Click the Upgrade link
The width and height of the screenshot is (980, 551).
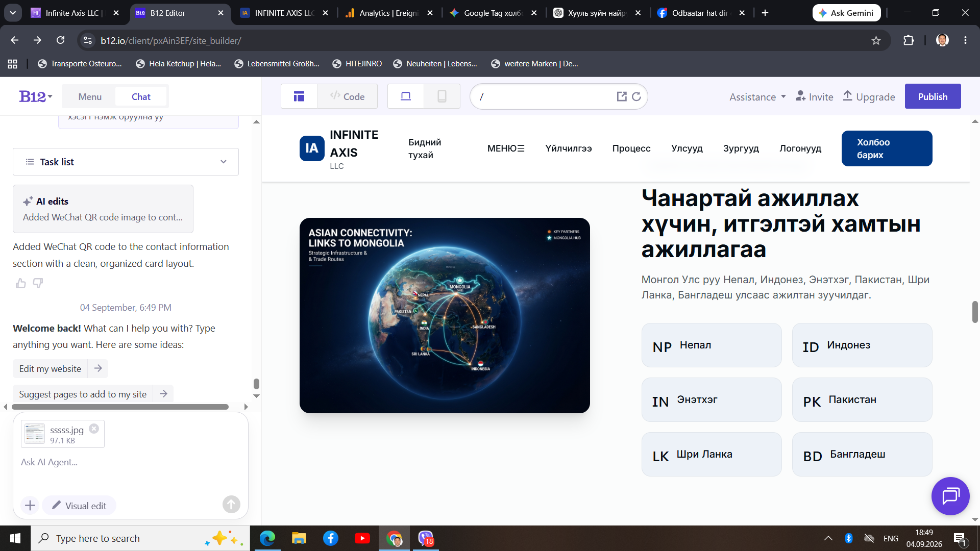[869, 97]
